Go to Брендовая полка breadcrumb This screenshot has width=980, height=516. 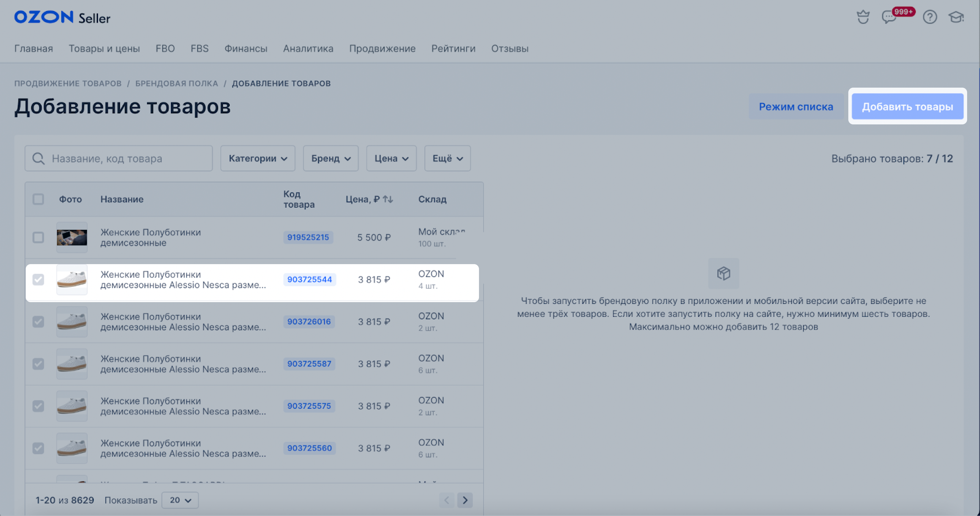tap(176, 83)
